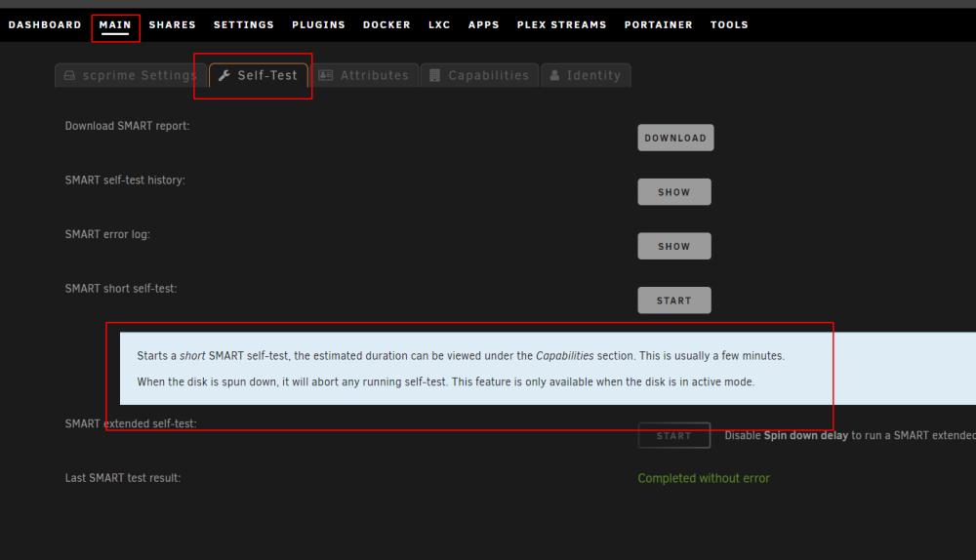Viewport: 976px width, 560px height.
Task: Click the person icon on Identity tab
Action: click(554, 75)
